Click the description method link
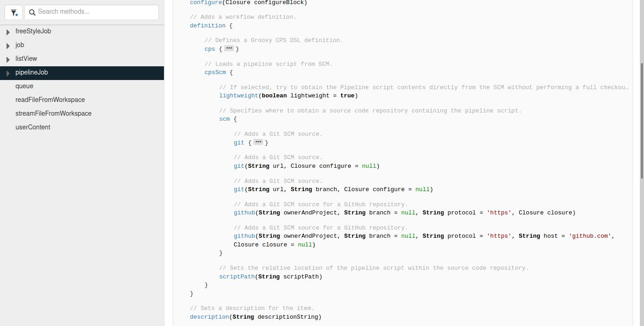This screenshot has width=644, height=326. (x=209, y=317)
